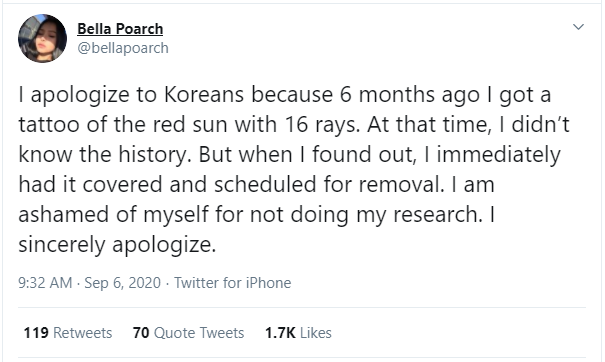The width and height of the screenshot is (605, 362).
Task: View the 1.7K Likes list
Action: tap(298, 333)
